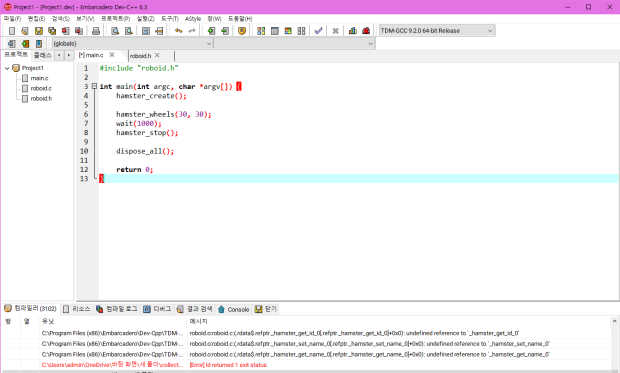The image size is (620, 373).
Task: Switch to the 클래스 panel tab
Action: tap(42, 55)
